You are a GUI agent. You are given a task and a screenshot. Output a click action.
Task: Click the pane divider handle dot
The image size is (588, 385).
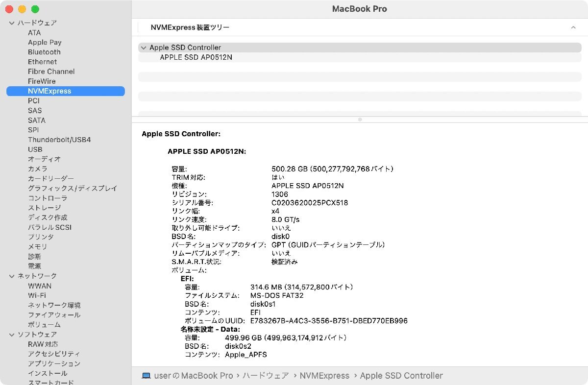click(x=360, y=120)
